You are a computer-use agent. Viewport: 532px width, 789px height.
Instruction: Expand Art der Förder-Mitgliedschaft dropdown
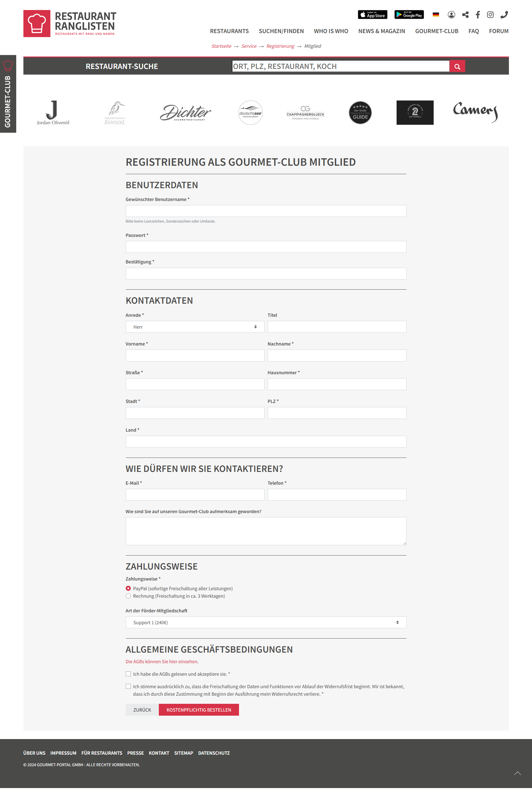pos(266,622)
